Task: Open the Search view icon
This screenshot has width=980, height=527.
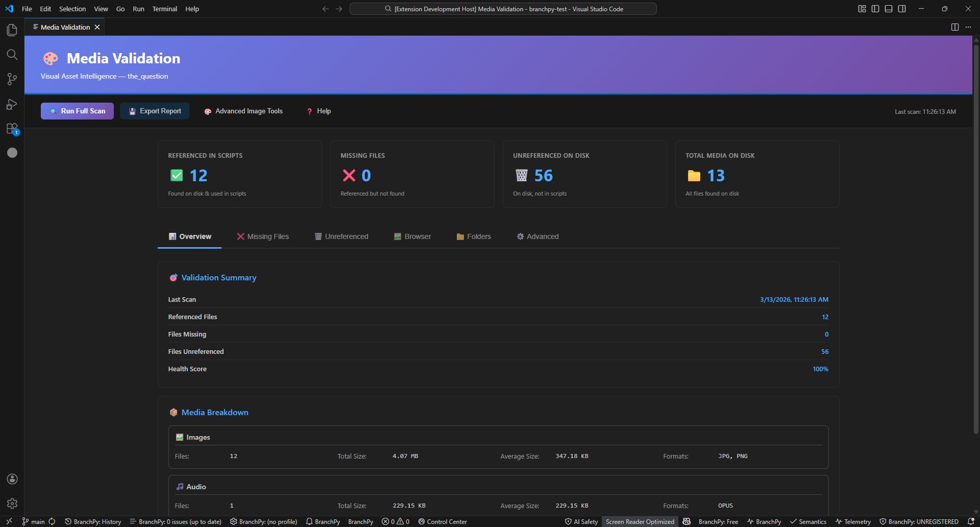Action: click(12, 55)
